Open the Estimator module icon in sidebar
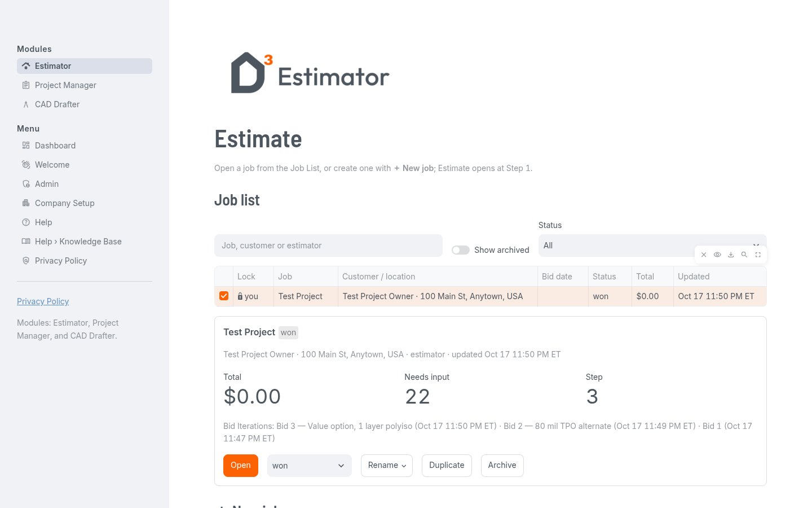 pyautogui.click(x=26, y=66)
